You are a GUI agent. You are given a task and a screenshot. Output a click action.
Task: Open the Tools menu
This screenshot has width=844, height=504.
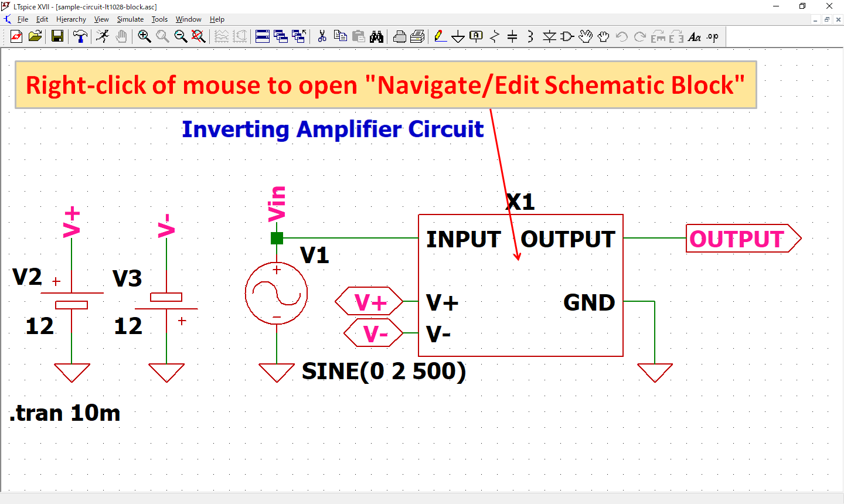tap(159, 19)
